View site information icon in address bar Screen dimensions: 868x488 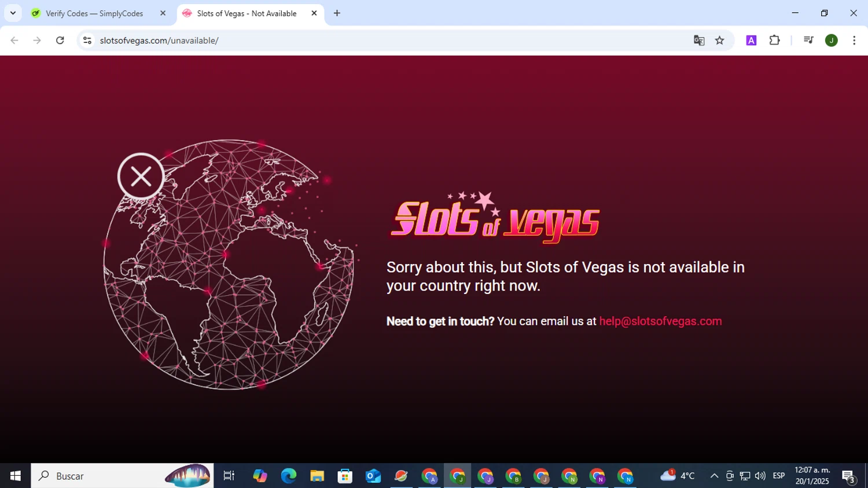[87, 41]
